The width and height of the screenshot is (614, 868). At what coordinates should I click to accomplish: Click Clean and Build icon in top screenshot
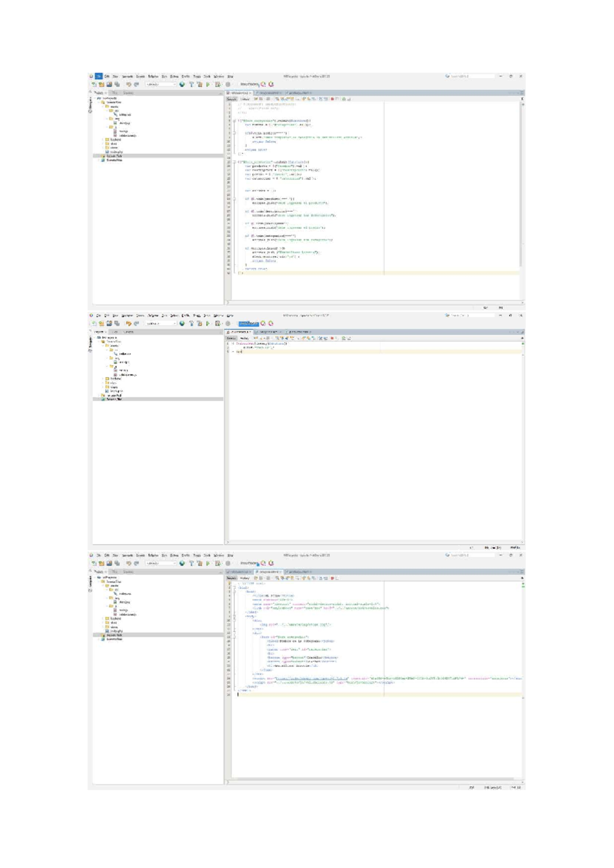coord(199,84)
